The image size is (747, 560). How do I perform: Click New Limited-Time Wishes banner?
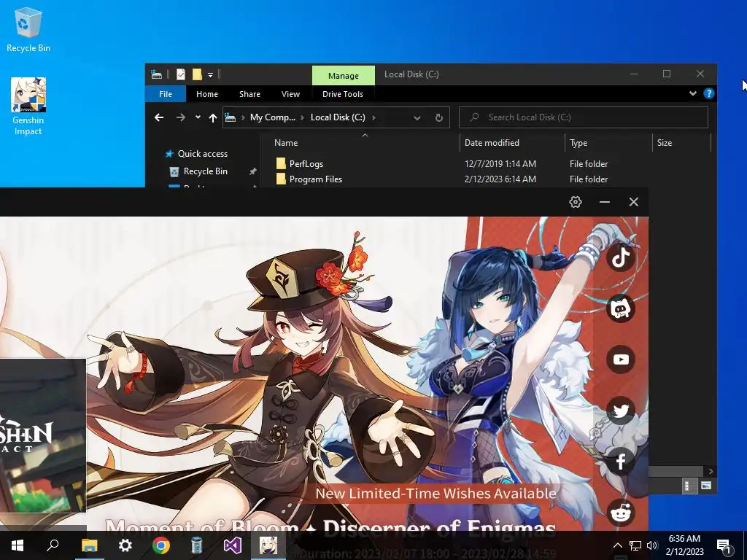[436, 494]
